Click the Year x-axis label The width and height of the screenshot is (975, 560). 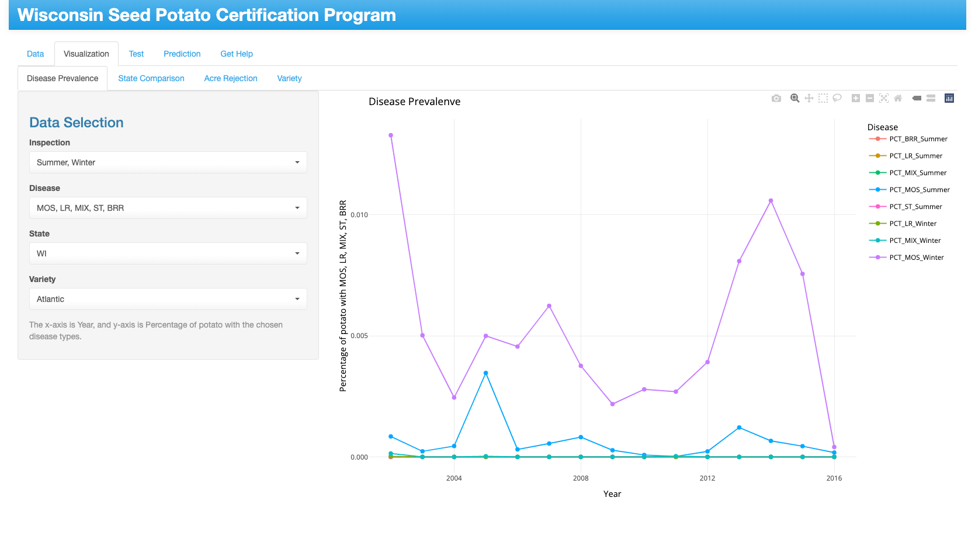[612, 494]
